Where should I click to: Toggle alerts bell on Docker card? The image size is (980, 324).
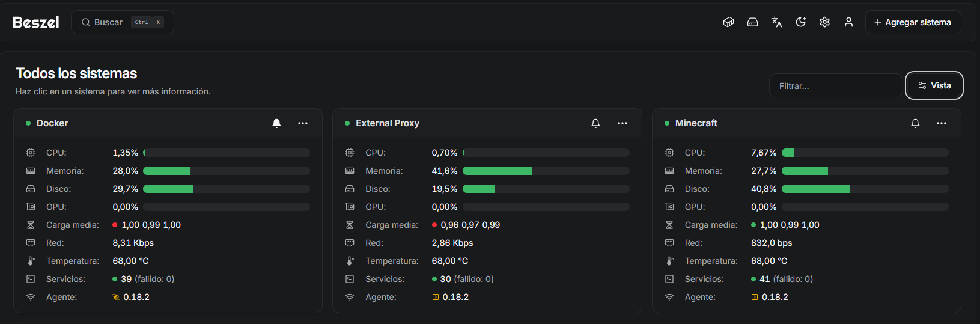pyautogui.click(x=276, y=123)
